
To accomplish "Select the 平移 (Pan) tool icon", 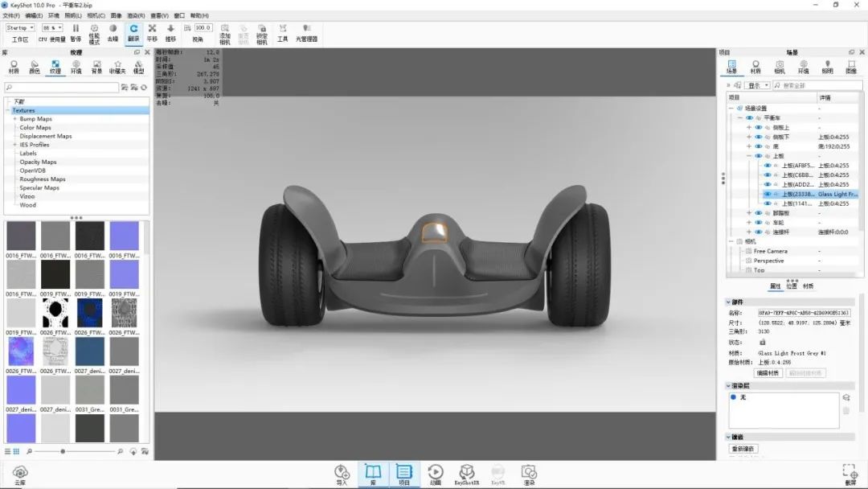I will click(x=152, y=32).
